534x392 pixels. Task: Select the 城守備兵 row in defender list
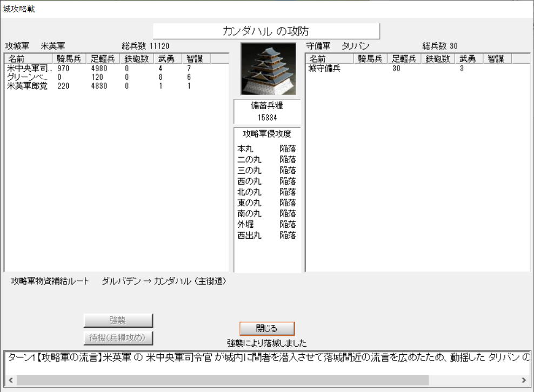[324, 69]
